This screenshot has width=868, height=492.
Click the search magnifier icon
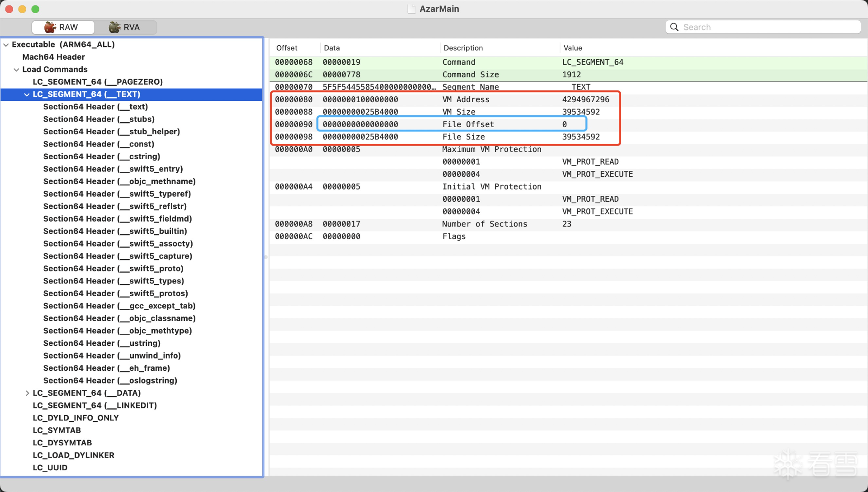click(674, 27)
